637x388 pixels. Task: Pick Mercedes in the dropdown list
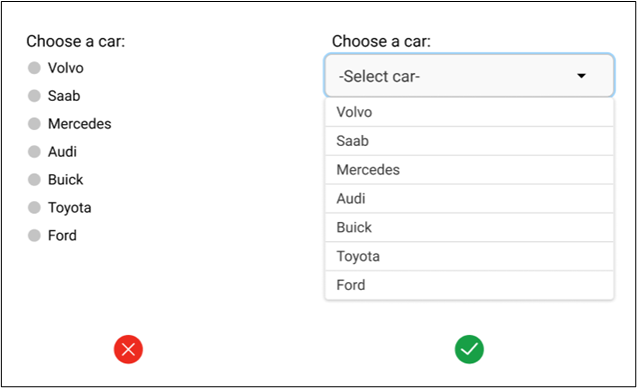pyautogui.click(x=469, y=170)
